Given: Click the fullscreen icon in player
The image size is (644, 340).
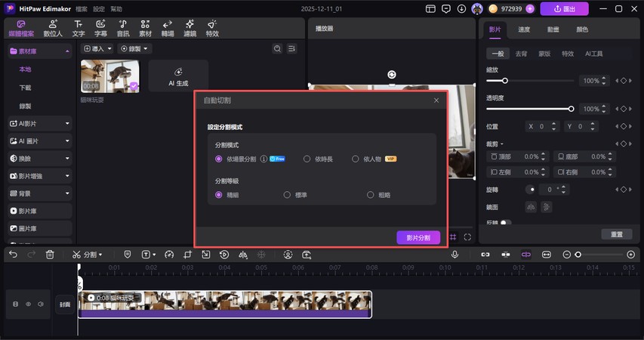Looking at the screenshot, I should [x=467, y=237].
